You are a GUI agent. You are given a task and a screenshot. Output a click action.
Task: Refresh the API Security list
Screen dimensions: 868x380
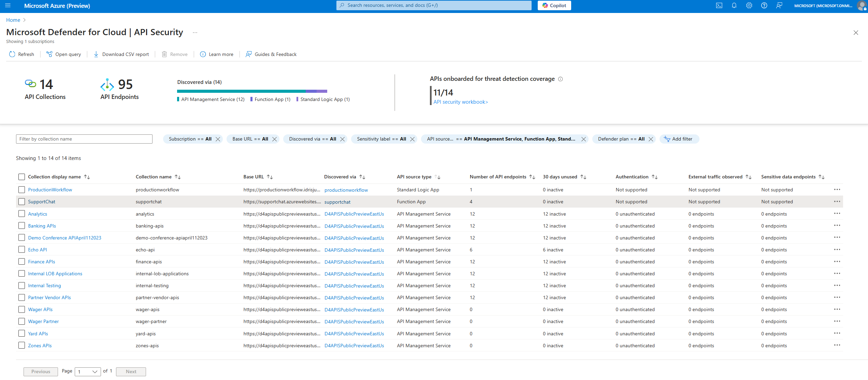pos(21,54)
